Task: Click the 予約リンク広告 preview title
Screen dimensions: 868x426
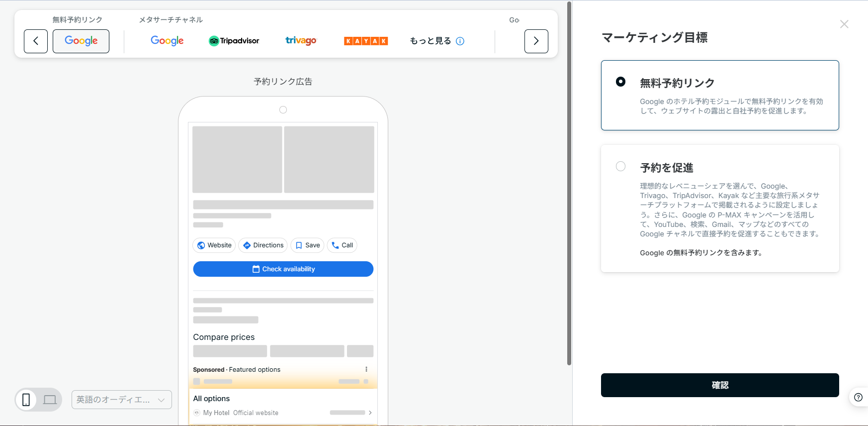Action: pyautogui.click(x=283, y=82)
